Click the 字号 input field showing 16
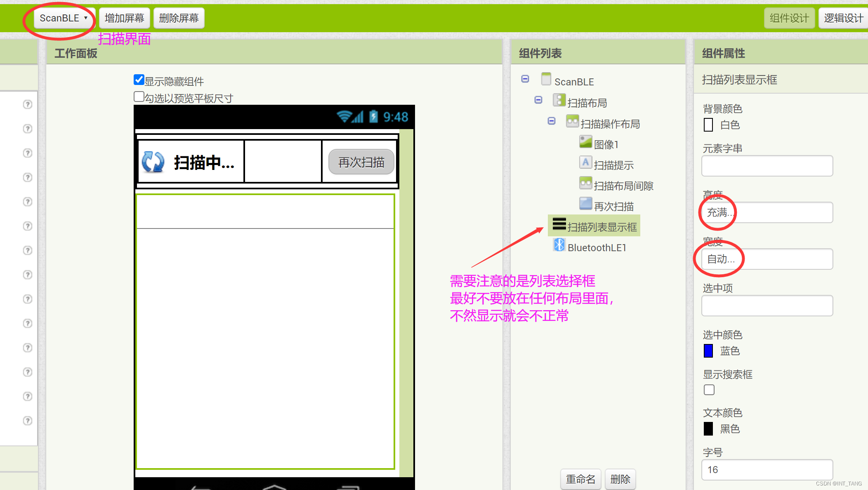The image size is (868, 490). [x=767, y=470]
